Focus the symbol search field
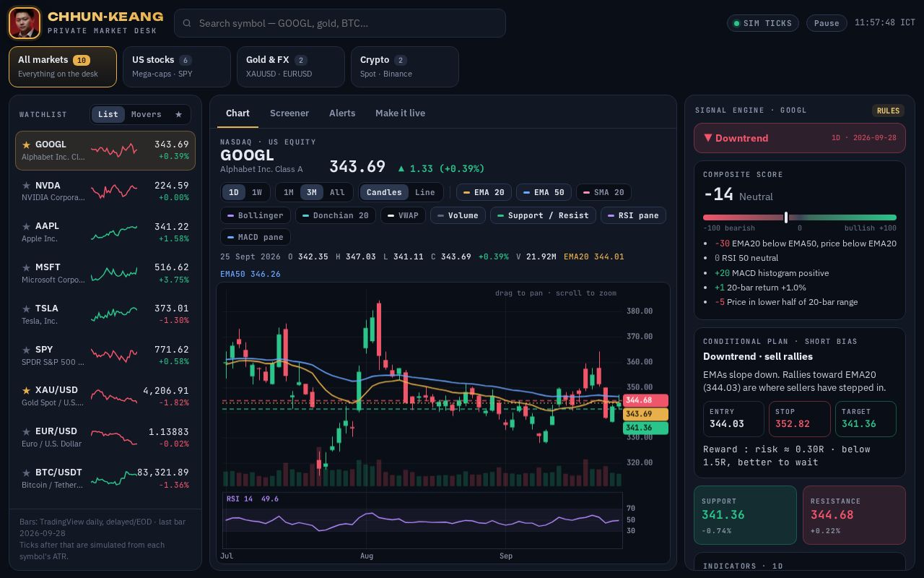The height and width of the screenshot is (578, 924). pos(340,23)
